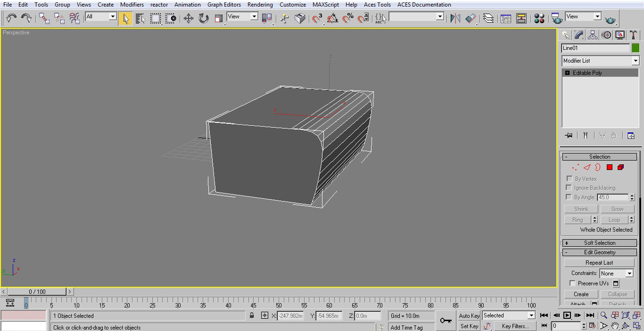Screen dimensions: 644x331
Task: Toggle the Auto Key button
Action: pos(469,316)
